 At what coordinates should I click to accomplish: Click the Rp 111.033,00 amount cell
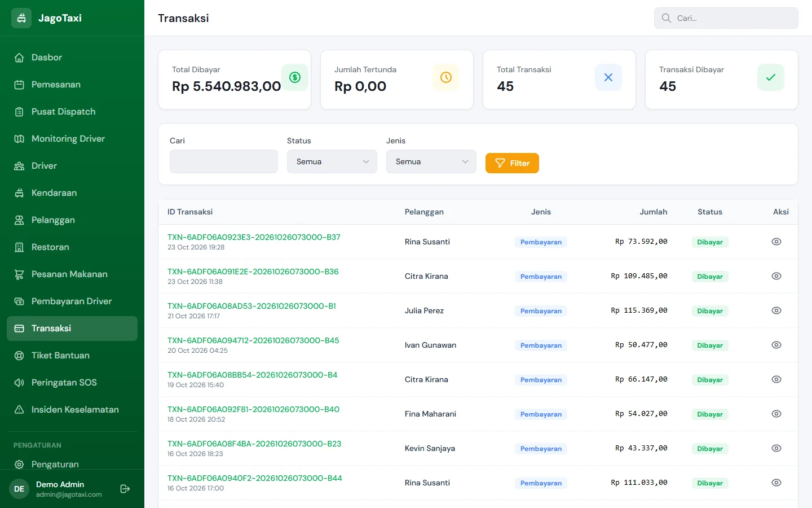pyautogui.click(x=639, y=483)
